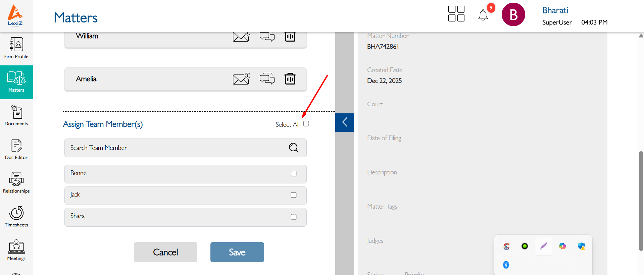Tick the checkbox for Benne
This screenshot has height=275, width=644.
pos(294,174)
